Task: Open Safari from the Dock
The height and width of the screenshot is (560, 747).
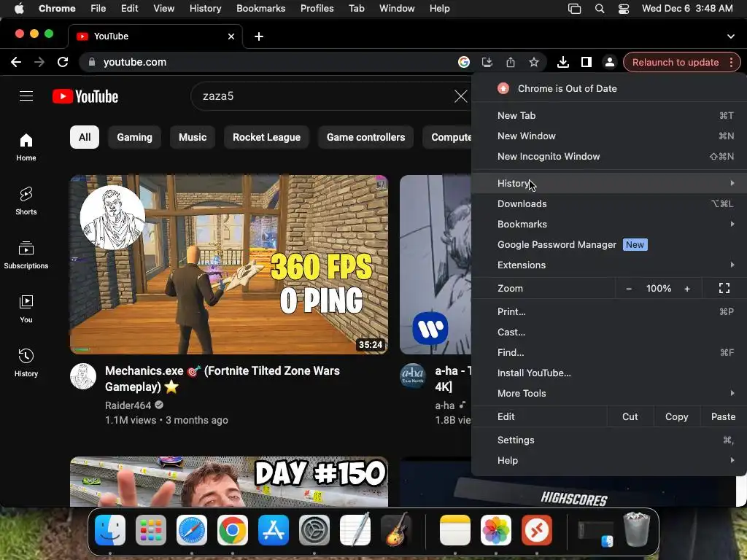Action: (192, 530)
